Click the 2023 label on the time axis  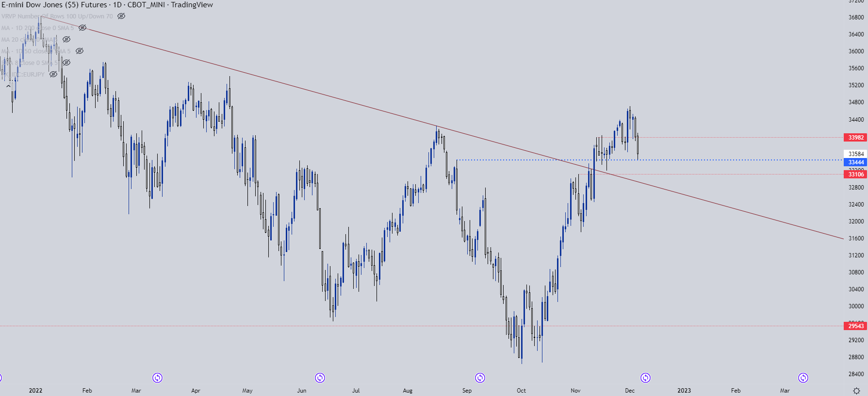coord(684,391)
